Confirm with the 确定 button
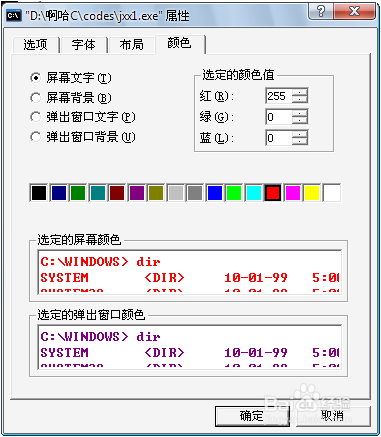The image size is (381, 437). pos(252,416)
